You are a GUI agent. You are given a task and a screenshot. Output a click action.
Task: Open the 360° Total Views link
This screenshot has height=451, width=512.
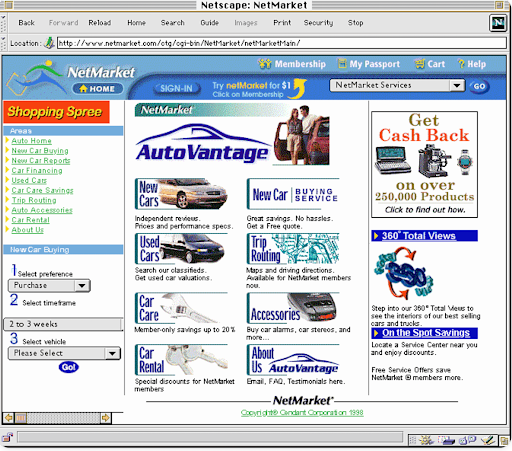[x=419, y=236]
